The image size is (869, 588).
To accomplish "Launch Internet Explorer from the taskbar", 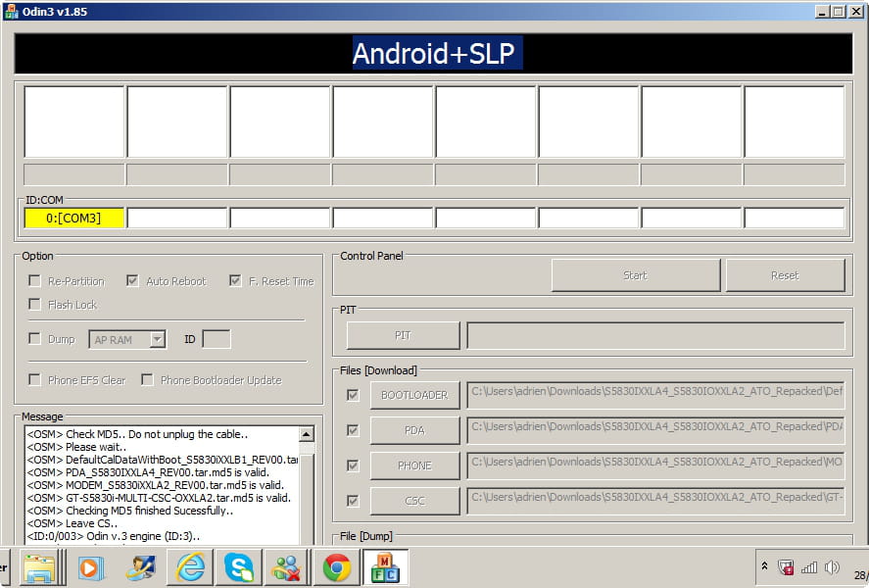I will pos(190,567).
